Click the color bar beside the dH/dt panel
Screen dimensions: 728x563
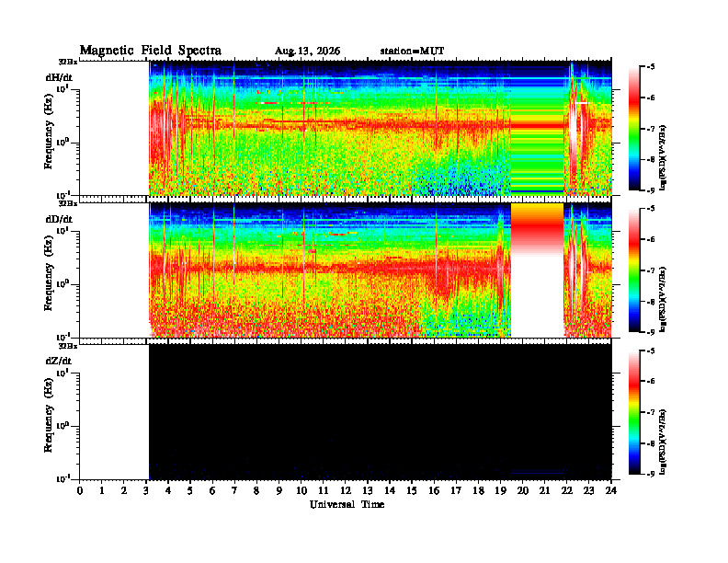pos(634,129)
